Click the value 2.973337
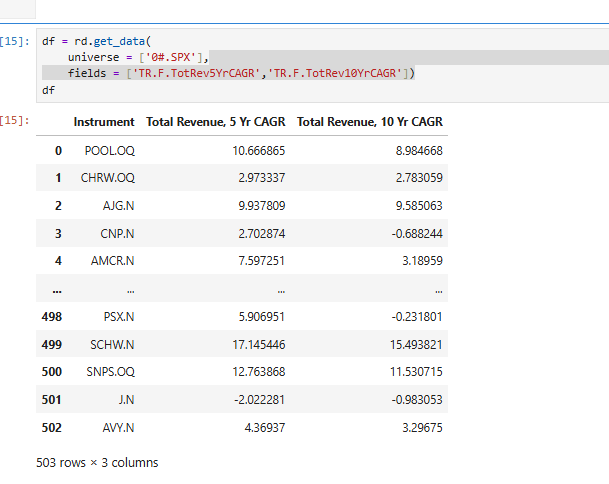 [x=262, y=178]
